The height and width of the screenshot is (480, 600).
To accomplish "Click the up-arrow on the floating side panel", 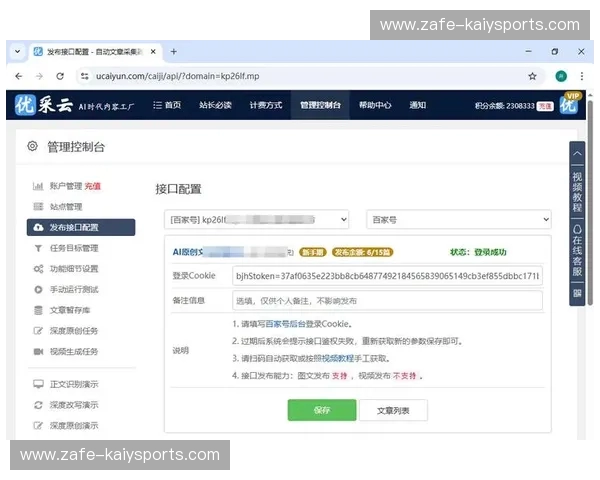I will [x=577, y=153].
